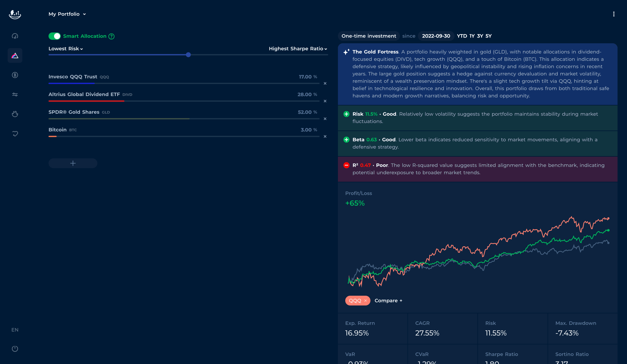Click the Altrius Global Dividend ETF name
Image resolution: width=627 pixels, height=364 pixels.
(84, 95)
